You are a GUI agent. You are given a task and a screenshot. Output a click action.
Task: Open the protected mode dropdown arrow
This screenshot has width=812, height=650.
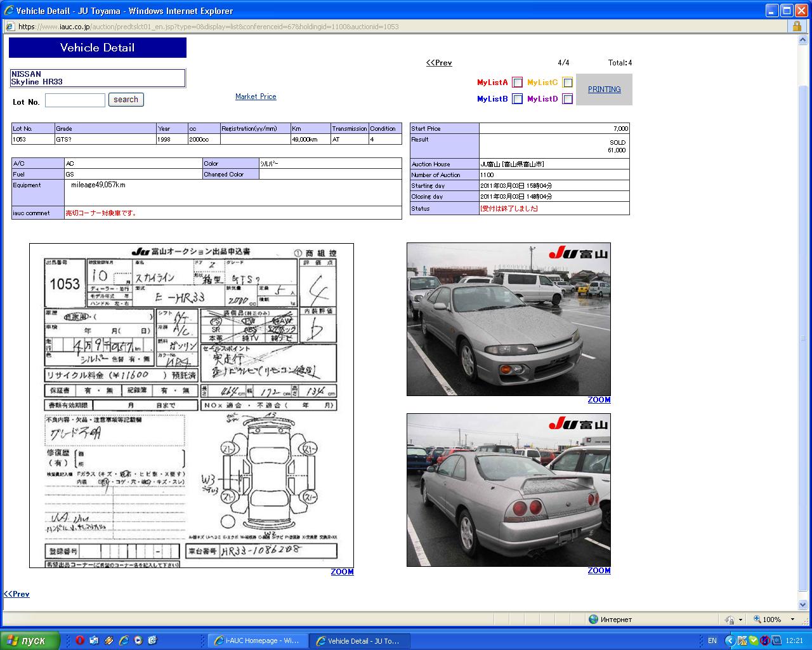(740, 620)
